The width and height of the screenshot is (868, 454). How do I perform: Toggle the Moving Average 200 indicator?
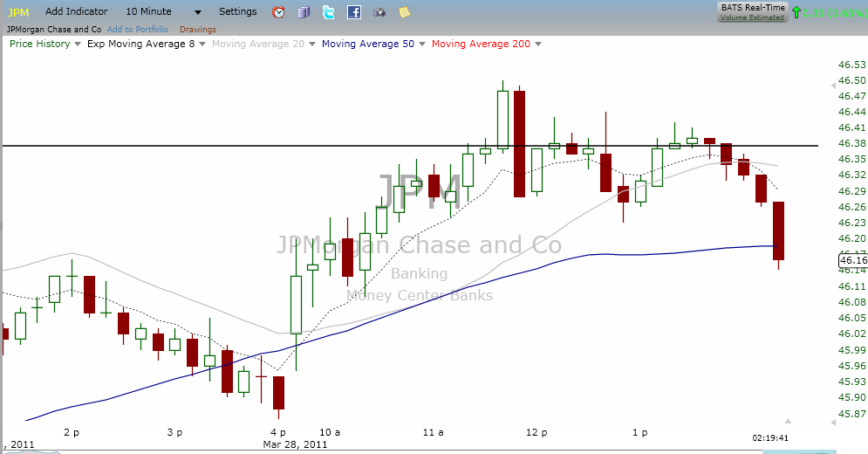(481, 44)
